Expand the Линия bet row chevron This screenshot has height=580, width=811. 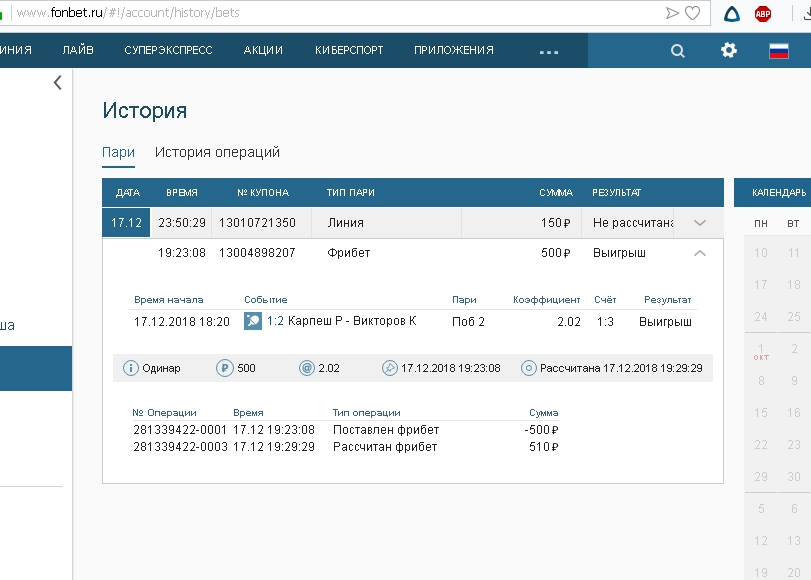click(699, 223)
